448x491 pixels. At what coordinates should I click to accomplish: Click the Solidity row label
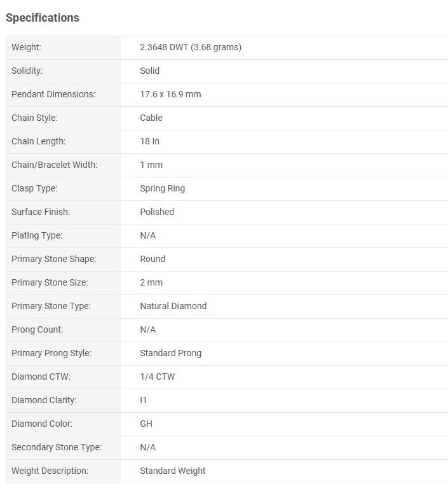tap(27, 71)
